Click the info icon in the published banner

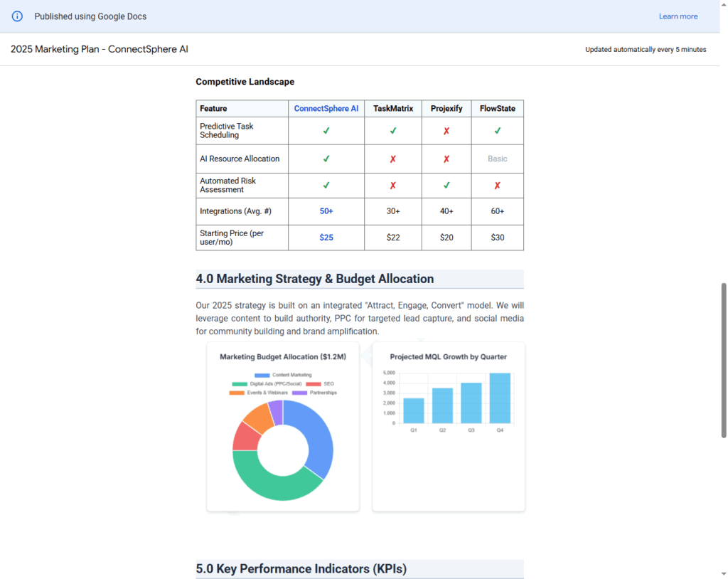[17, 16]
